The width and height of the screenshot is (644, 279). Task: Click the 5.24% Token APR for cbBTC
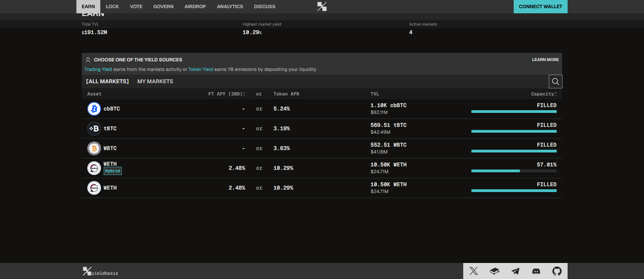point(282,109)
